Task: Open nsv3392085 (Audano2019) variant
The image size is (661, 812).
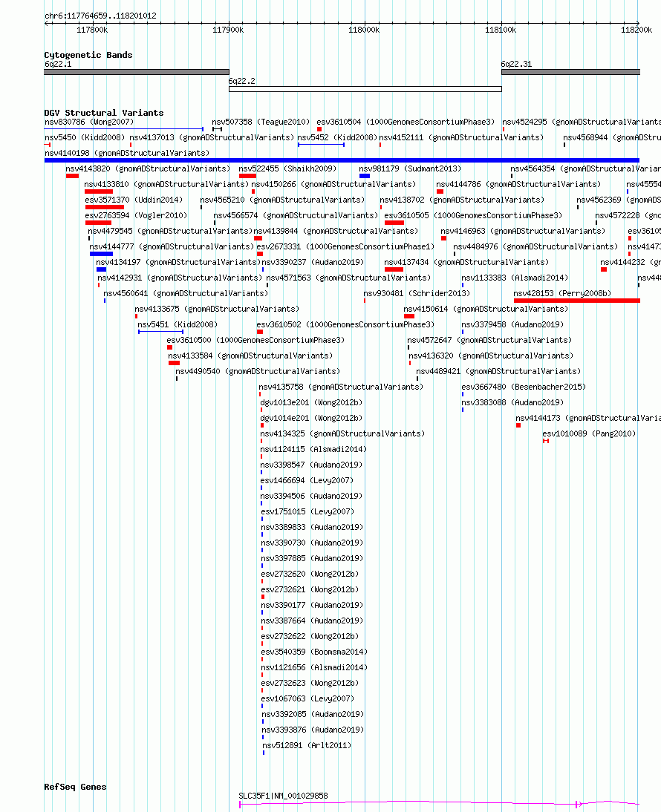Action: [x=313, y=714]
